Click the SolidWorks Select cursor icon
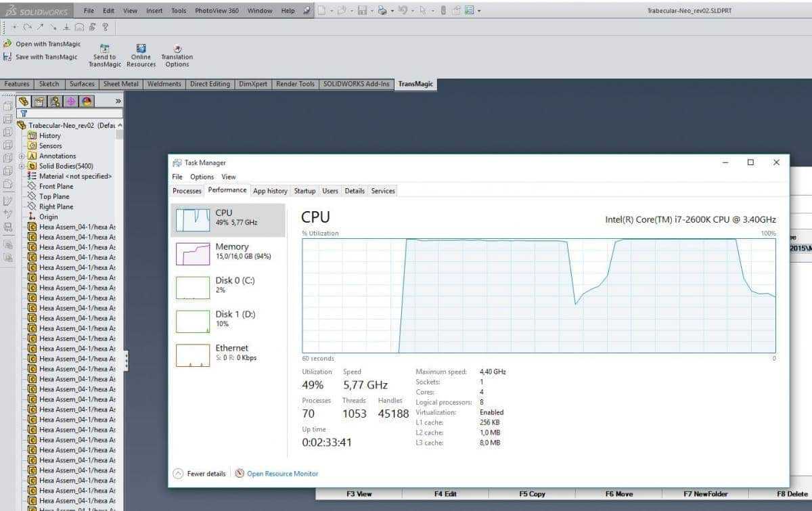This screenshot has width=812, height=511. coord(422,10)
